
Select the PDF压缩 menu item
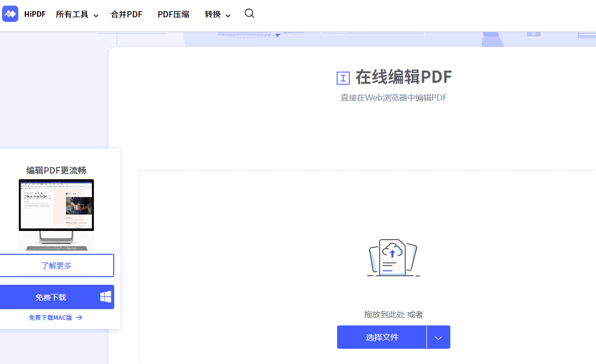[x=173, y=14]
